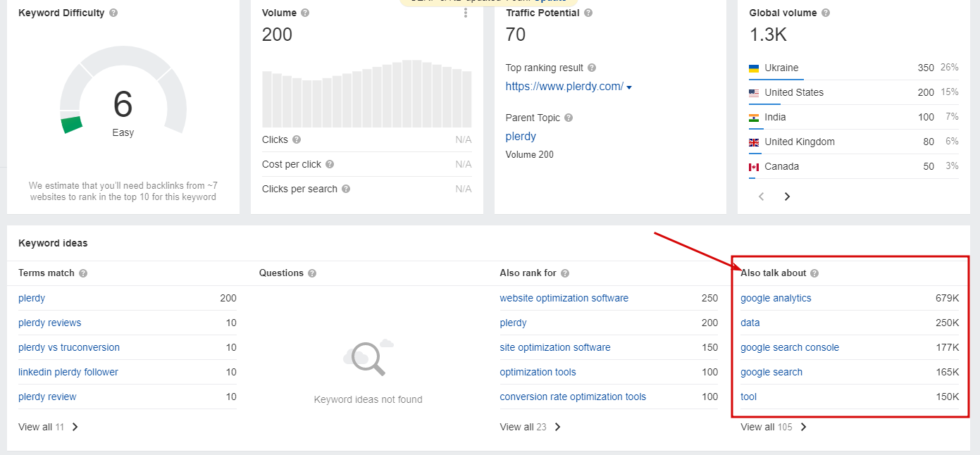980x455 pixels.
Task: Open google search console keyword
Action: click(790, 347)
